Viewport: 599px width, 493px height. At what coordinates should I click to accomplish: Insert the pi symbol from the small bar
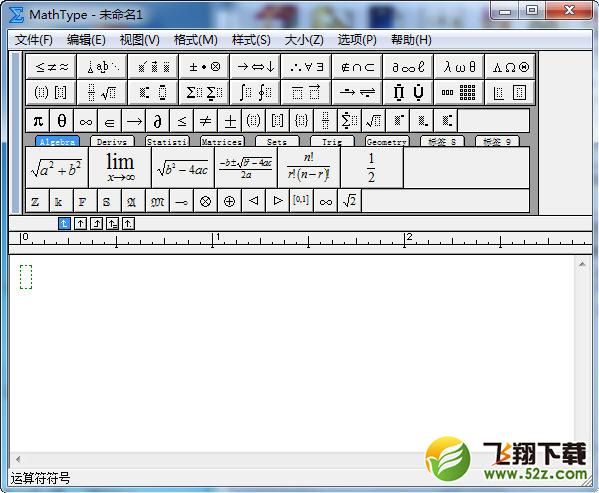(37, 121)
